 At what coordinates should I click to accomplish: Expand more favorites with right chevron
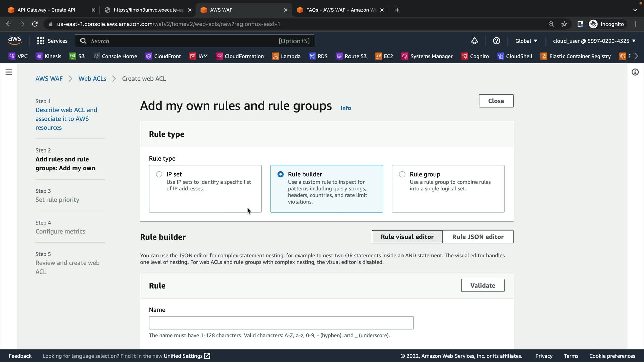coord(636,56)
